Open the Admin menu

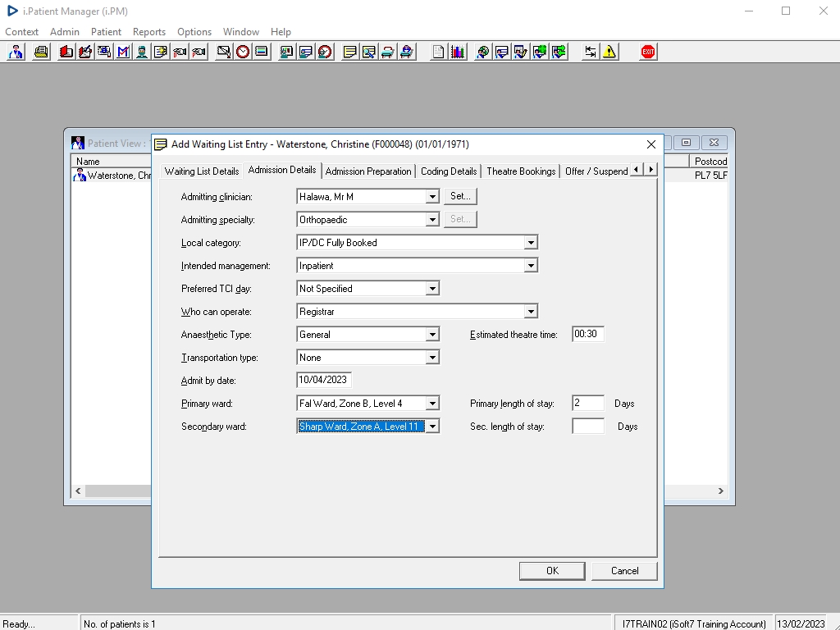click(65, 32)
